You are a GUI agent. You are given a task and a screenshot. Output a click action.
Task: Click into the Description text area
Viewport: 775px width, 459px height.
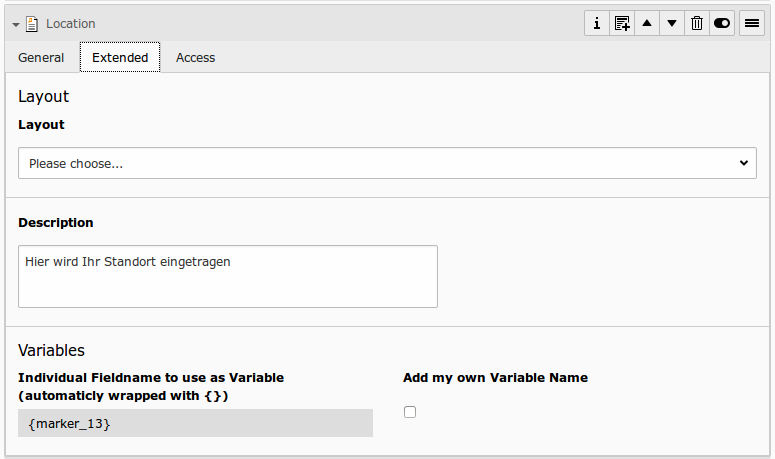click(228, 276)
